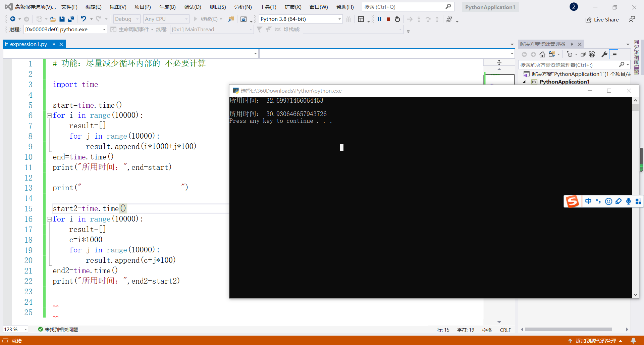Image resolution: width=644 pixels, height=345 pixels.
Task: Click the window layout icon in toolbar
Action: point(361,19)
